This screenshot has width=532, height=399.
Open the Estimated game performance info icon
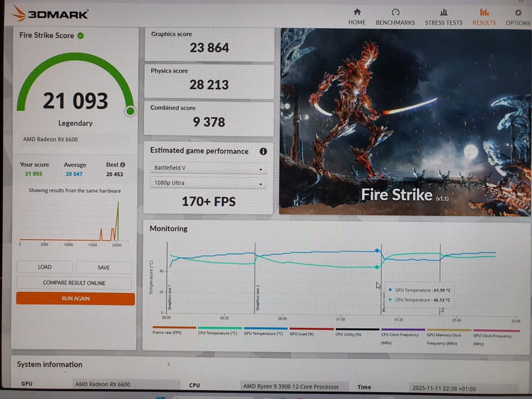coord(263,151)
